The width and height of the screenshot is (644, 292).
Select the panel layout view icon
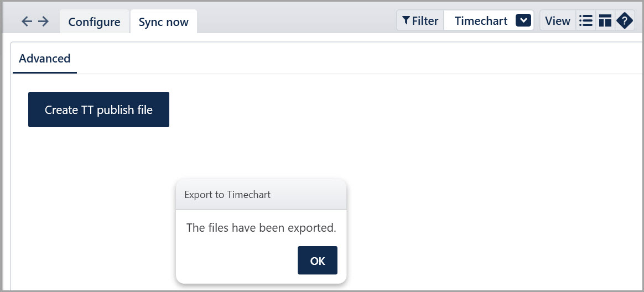tap(605, 20)
